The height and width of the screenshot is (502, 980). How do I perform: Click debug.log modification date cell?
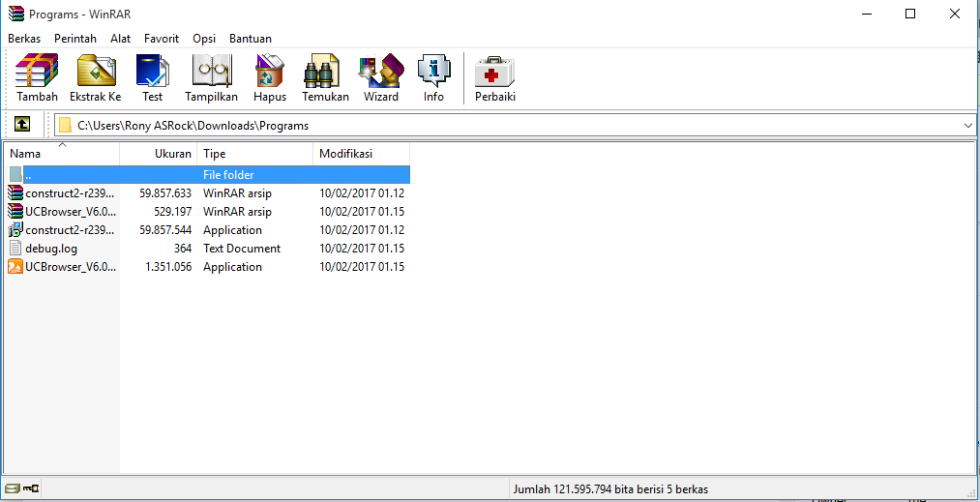tap(362, 249)
